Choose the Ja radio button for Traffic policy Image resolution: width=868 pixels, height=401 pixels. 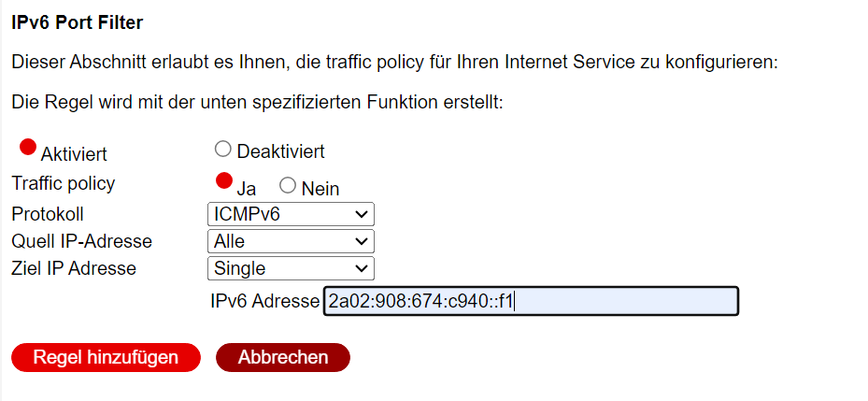pyautogui.click(x=223, y=180)
